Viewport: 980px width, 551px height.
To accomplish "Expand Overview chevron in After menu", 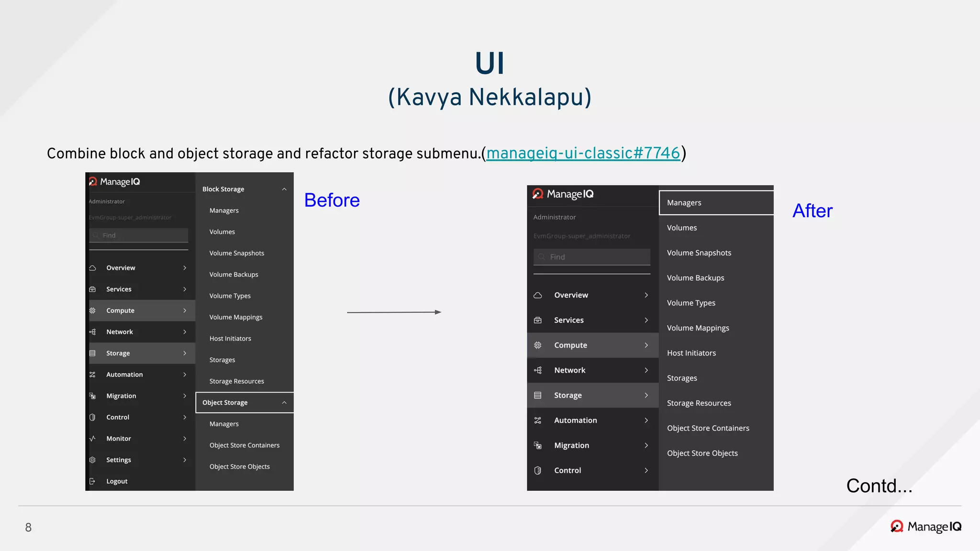I will click(x=646, y=295).
